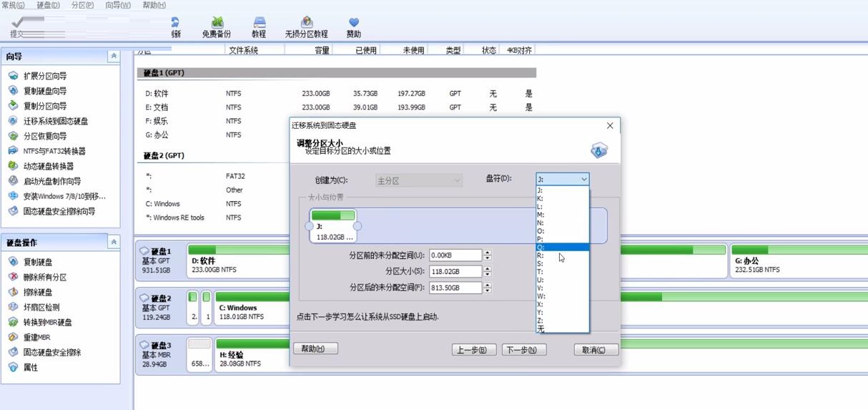Click the 分区大小 field showing 118.02GB
Image resolution: width=868 pixels, height=410 pixels.
point(455,271)
